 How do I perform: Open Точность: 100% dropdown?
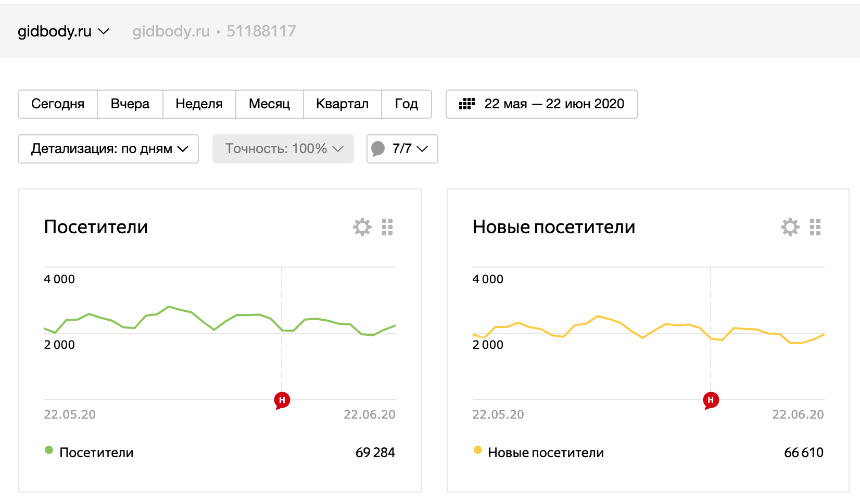pyautogui.click(x=283, y=149)
